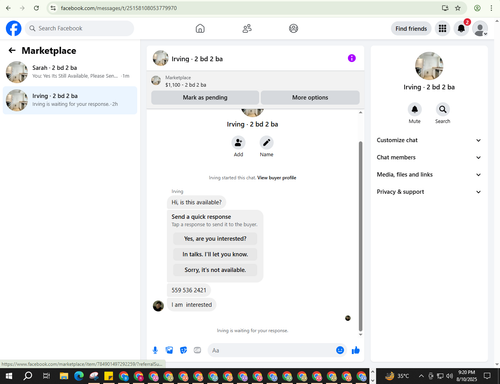500x384 pixels.
Task: Open the View buyer profile link
Action: pyautogui.click(x=277, y=178)
